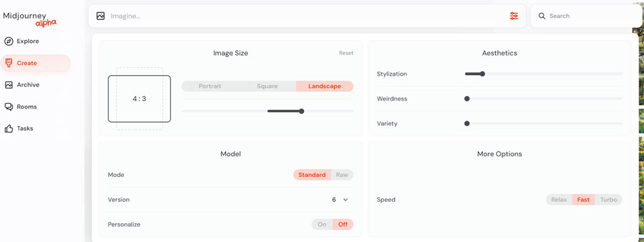
Task: Open the Tasks page label
Action: coord(25,129)
